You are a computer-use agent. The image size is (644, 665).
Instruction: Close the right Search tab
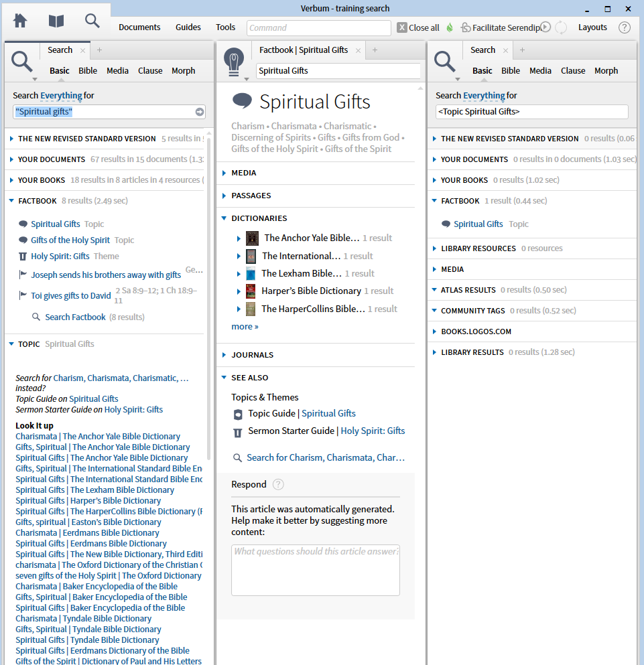(x=505, y=50)
